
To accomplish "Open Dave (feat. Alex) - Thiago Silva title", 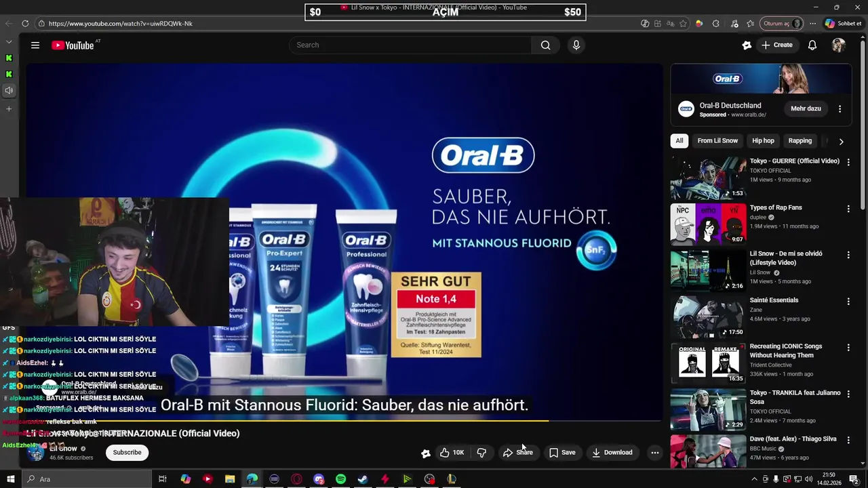I will click(x=793, y=439).
